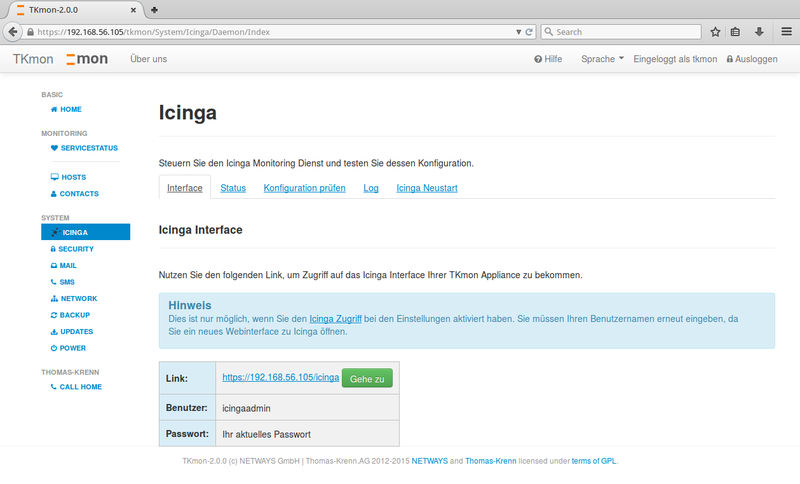Screen dimensions: 800x484
Task: Open terms of GPL footer link
Action: click(x=594, y=461)
